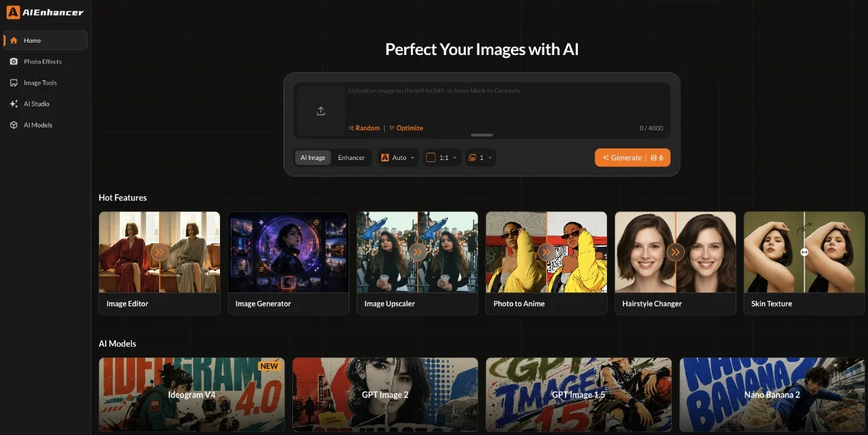Open the Skin Texture feature card
868x435 pixels.
tap(804, 263)
